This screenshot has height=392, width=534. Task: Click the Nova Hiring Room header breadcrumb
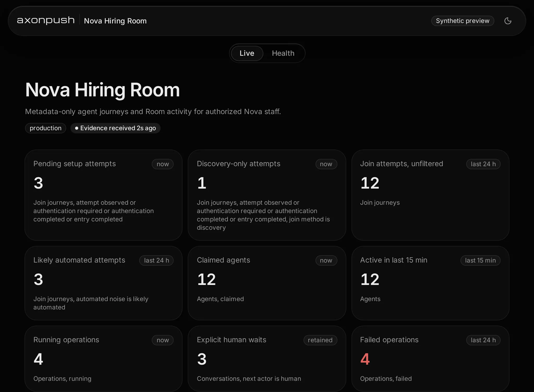click(x=115, y=21)
